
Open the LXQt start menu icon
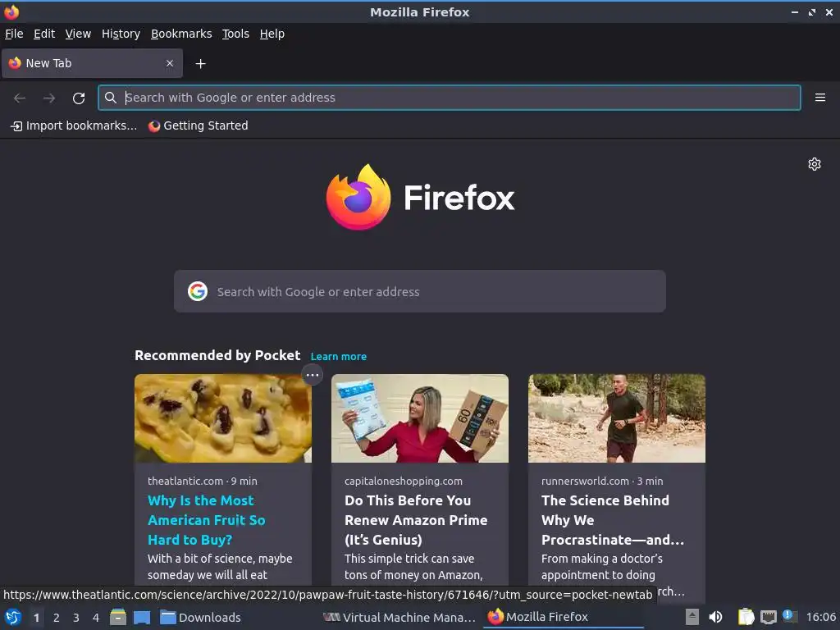coord(12,617)
